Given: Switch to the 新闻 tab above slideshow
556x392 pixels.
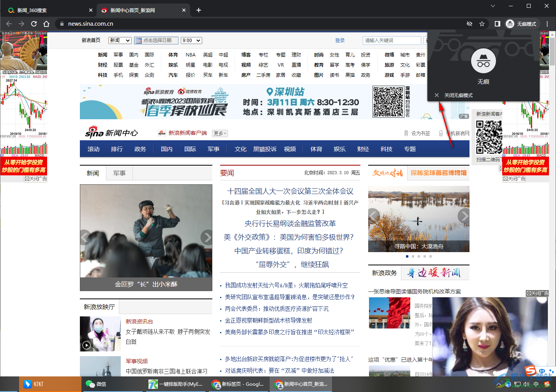Looking at the screenshot, I should point(93,173).
